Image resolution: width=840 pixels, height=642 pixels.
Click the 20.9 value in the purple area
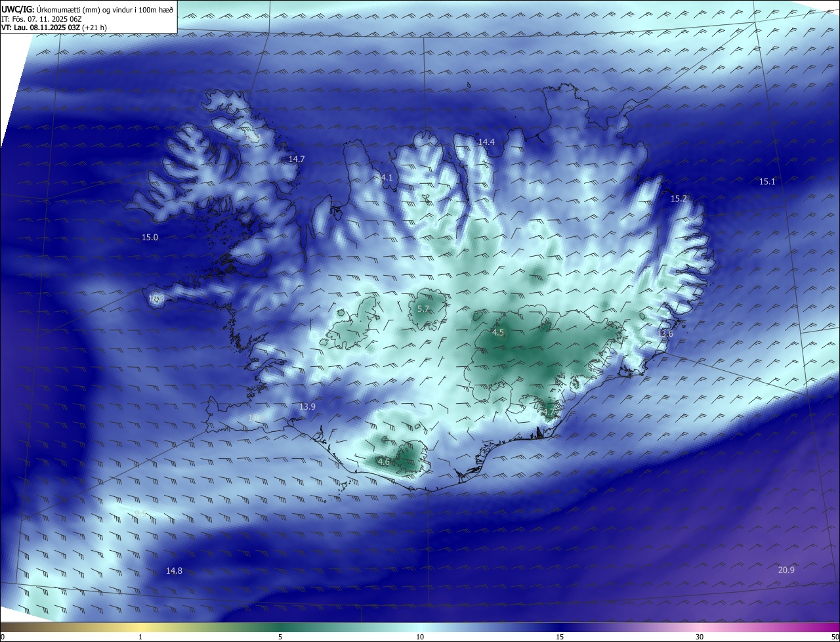(x=786, y=570)
